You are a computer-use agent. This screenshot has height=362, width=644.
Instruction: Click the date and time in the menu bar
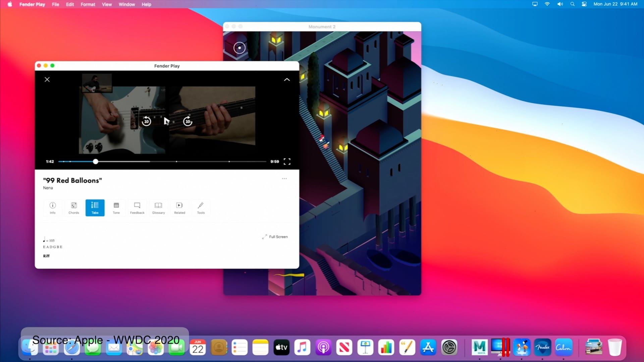(615, 4)
